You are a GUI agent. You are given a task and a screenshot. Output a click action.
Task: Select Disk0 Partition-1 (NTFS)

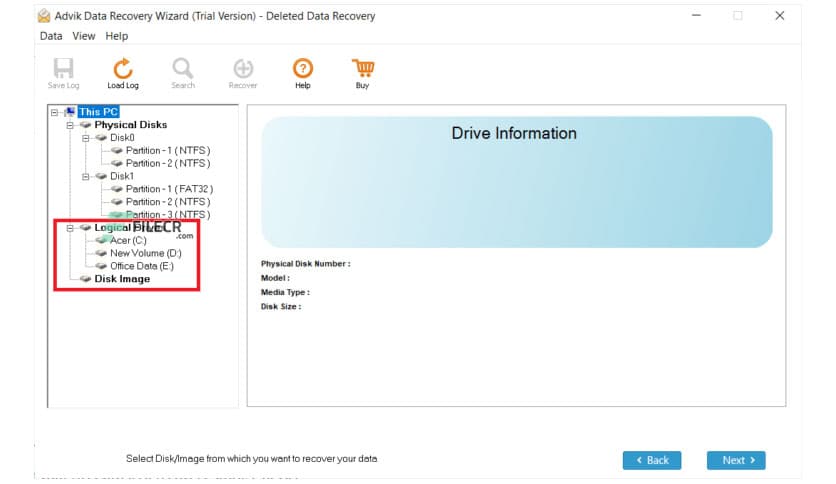pos(168,150)
